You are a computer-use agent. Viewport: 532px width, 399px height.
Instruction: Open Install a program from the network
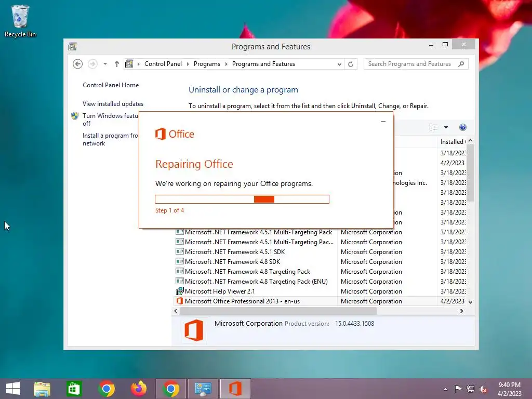pos(111,139)
